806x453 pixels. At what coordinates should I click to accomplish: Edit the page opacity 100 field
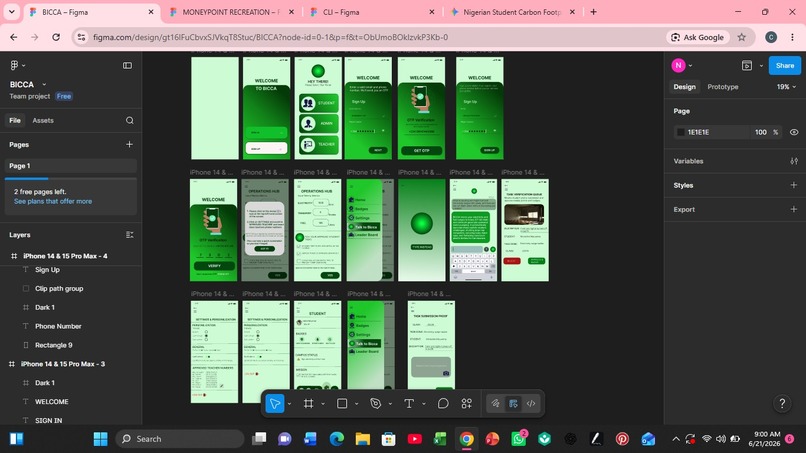(x=761, y=132)
